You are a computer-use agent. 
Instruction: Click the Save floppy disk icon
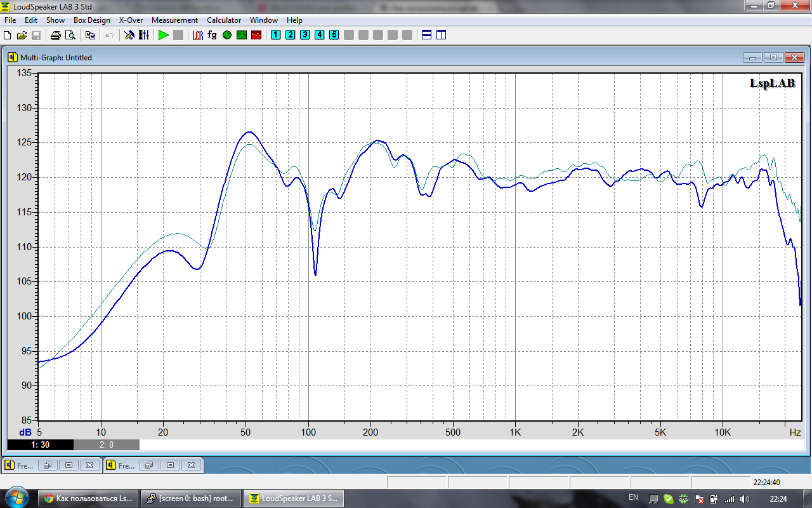coord(36,35)
